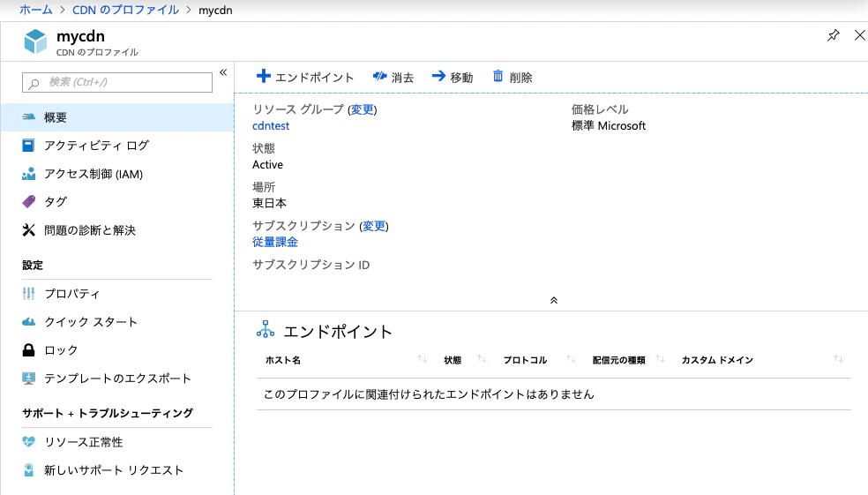The height and width of the screenshot is (495, 868).
Task: Sort by 状態 column arrows
Action: point(482,359)
